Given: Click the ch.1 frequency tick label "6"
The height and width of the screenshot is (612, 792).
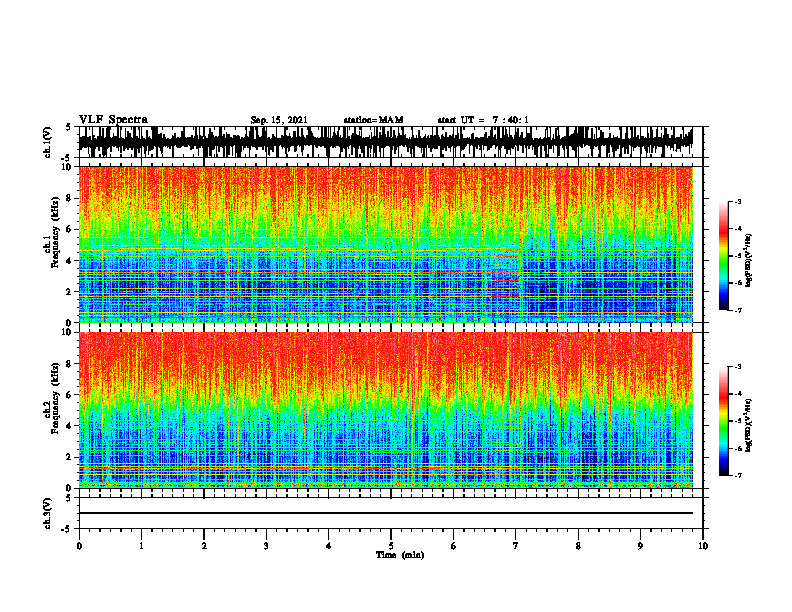Looking at the screenshot, I should (x=70, y=229).
